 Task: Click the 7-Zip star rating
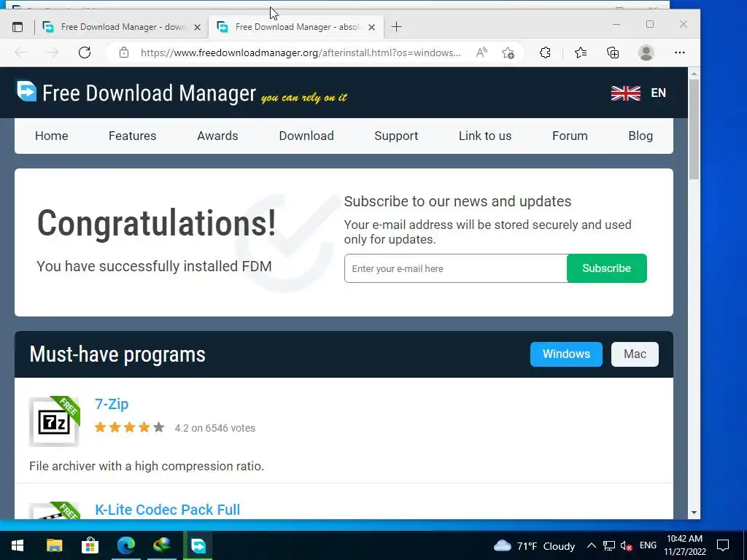click(130, 427)
